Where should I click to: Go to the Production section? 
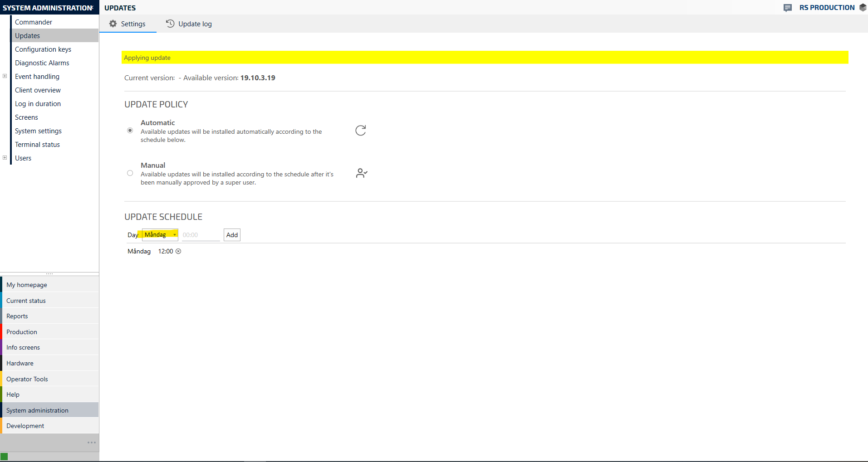click(22, 332)
